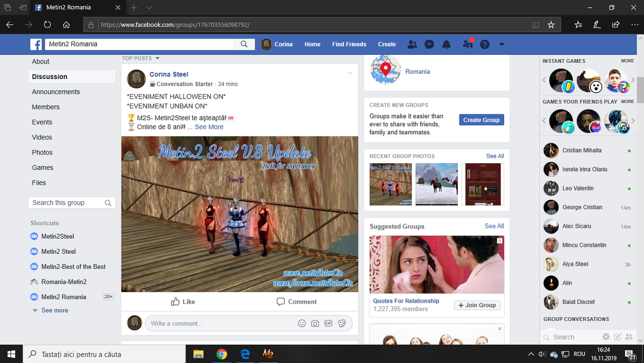Click See More on the post text
This screenshot has height=363, width=644.
tap(209, 127)
